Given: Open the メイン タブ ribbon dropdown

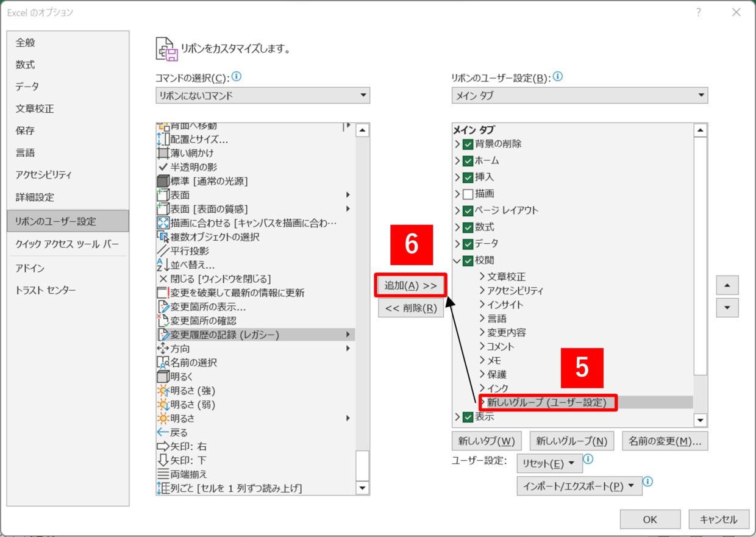Looking at the screenshot, I should click(x=580, y=95).
